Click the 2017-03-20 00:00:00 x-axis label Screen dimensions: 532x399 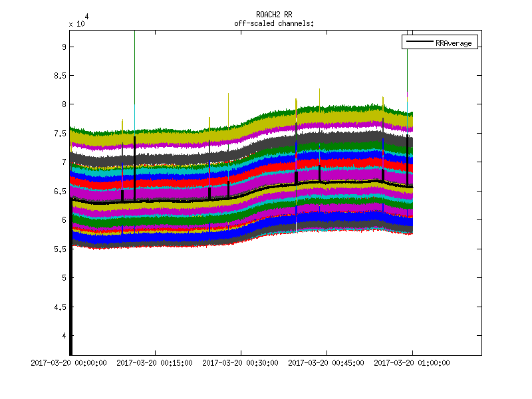tap(70, 363)
